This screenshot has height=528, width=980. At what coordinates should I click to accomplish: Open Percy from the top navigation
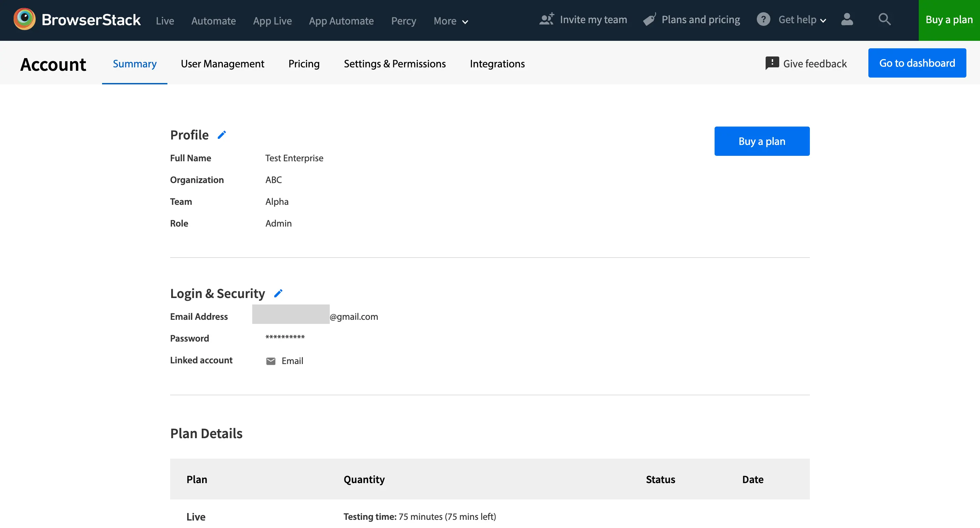(403, 21)
